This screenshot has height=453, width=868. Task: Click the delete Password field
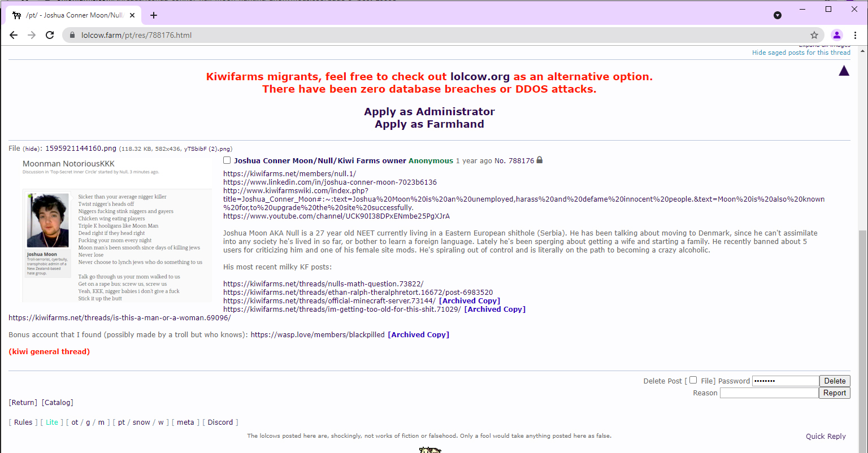(785, 381)
